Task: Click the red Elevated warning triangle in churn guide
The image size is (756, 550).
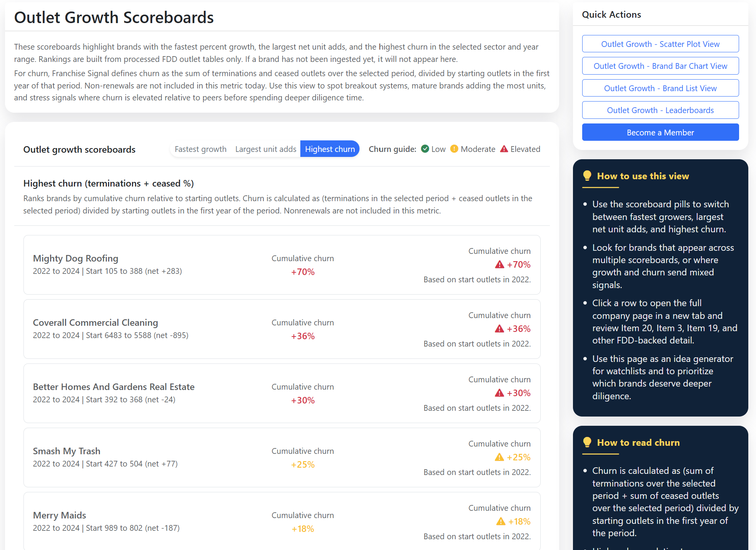Action: 504,149
